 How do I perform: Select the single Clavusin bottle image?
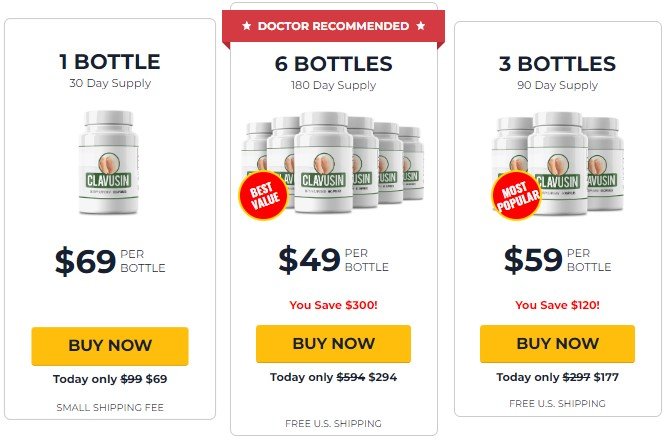click(109, 162)
